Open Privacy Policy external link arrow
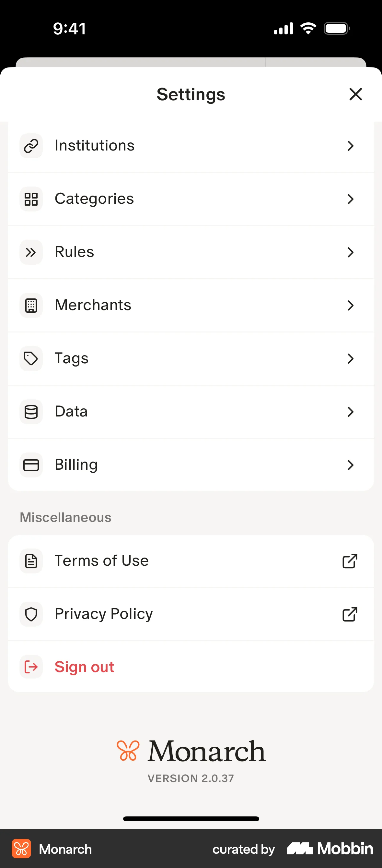Screen dimensions: 382x868 (350, 614)
